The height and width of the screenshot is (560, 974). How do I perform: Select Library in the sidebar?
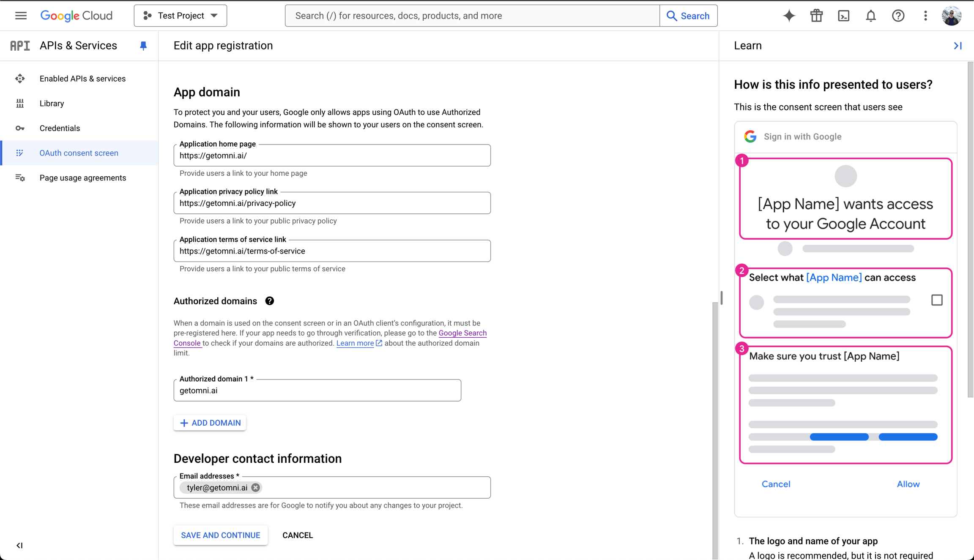[x=52, y=103]
